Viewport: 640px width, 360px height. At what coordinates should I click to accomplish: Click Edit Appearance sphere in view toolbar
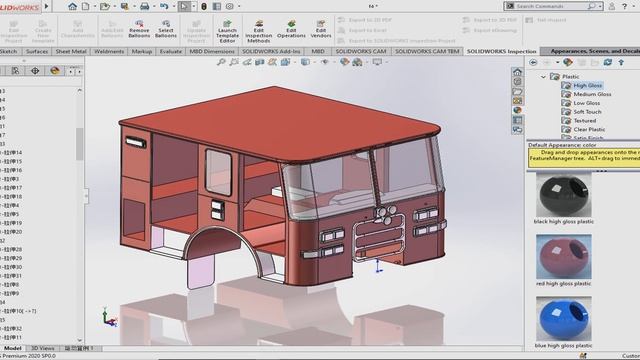pos(344,62)
